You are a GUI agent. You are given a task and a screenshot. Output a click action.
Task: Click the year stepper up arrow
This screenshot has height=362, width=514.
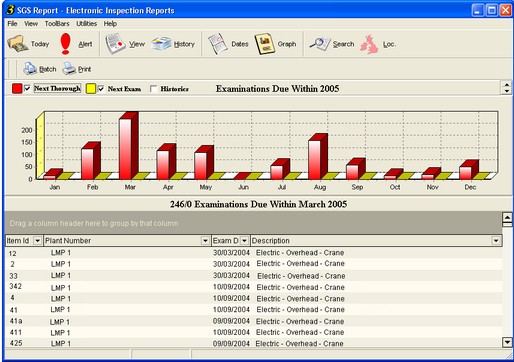(507, 85)
